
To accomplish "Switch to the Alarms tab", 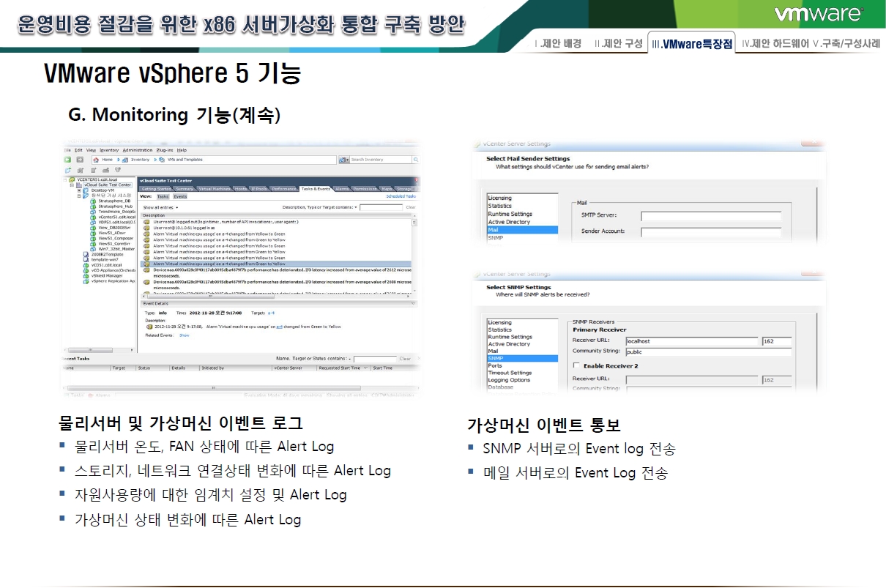I will pyautogui.click(x=342, y=189).
